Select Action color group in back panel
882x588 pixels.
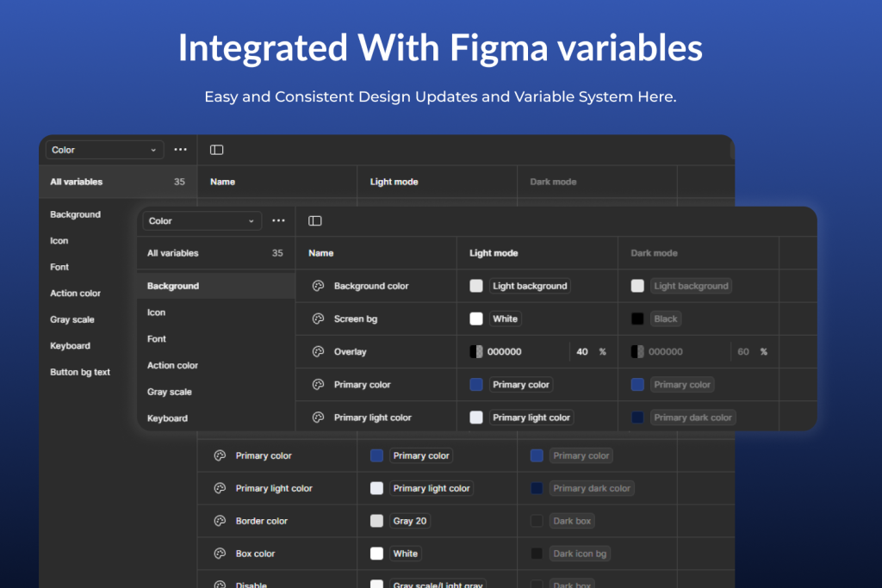[76, 294]
